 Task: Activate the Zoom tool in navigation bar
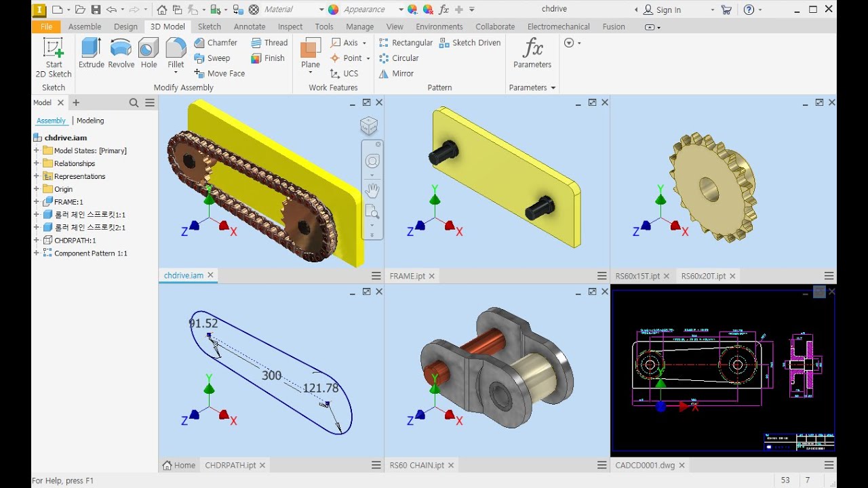[x=372, y=212]
